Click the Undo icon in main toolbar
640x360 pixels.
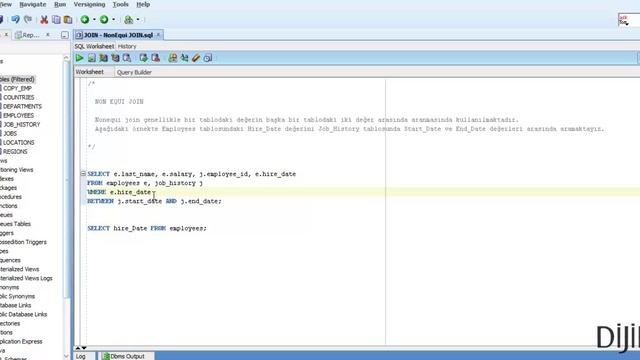click(16, 19)
